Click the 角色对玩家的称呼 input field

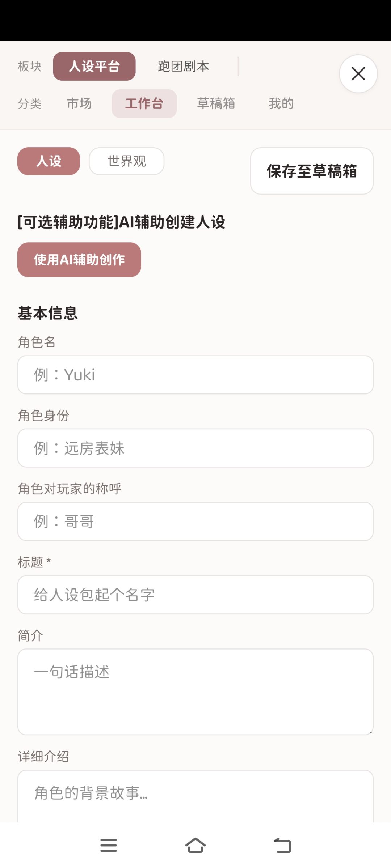195,522
